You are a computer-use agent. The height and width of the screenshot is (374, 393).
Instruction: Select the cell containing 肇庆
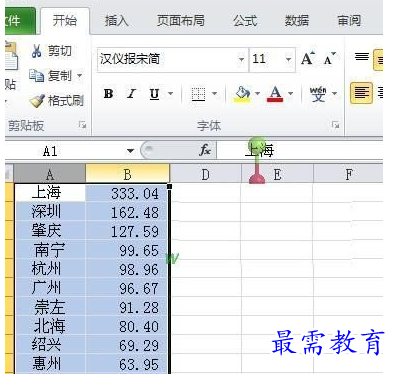50,231
